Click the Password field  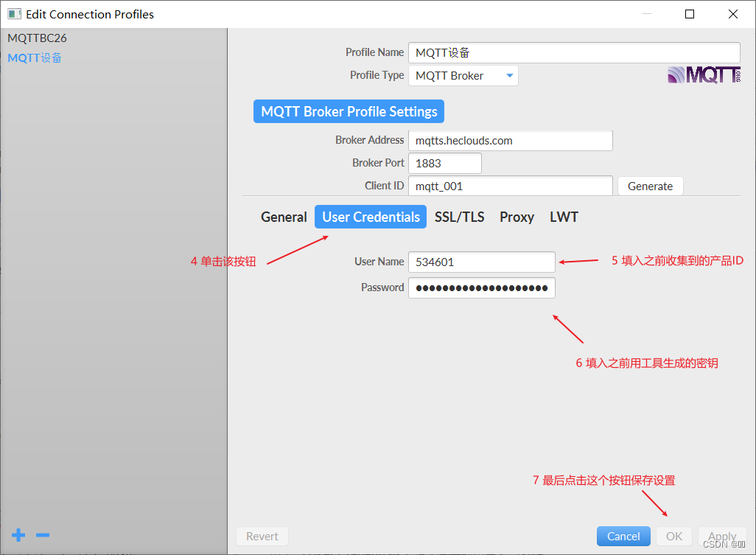(x=482, y=288)
